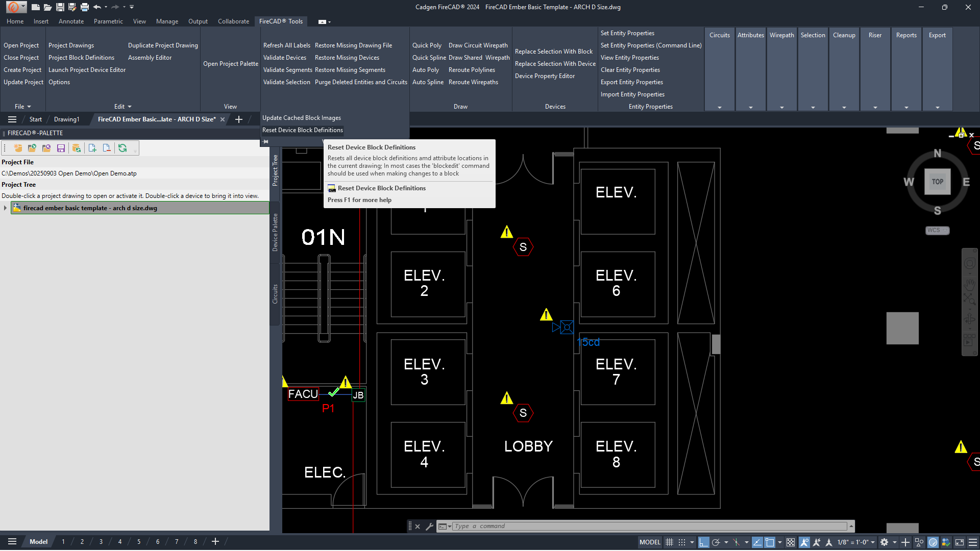
Task: Click Launch Project Device Editor
Action: coord(87,70)
